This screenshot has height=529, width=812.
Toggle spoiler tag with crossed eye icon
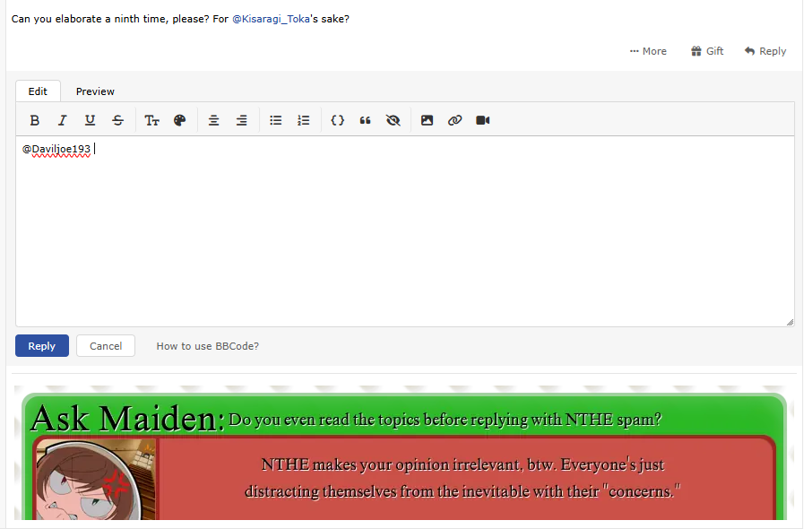point(393,120)
